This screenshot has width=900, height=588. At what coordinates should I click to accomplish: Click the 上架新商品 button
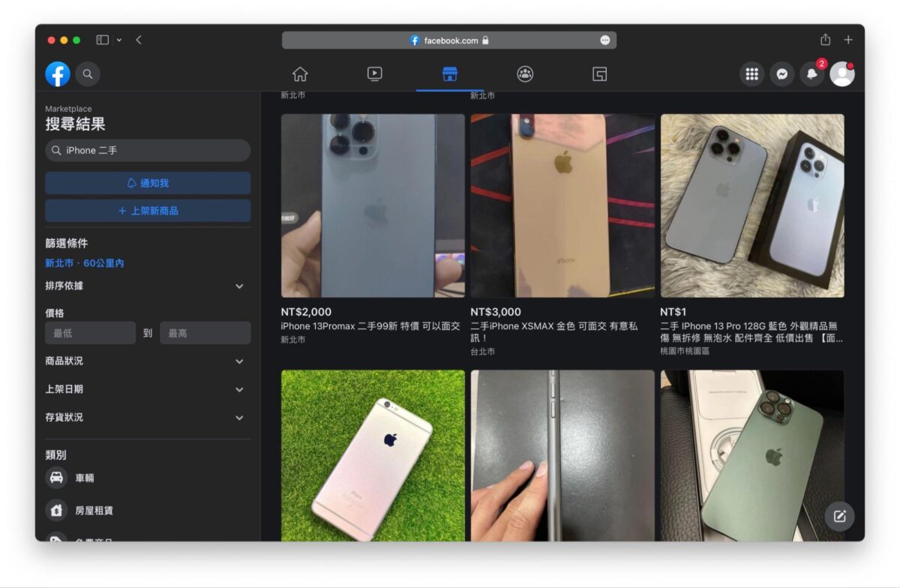[x=148, y=211]
